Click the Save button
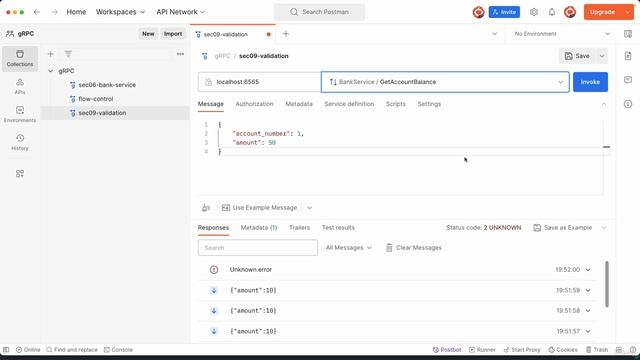The width and height of the screenshot is (640, 360). click(577, 56)
